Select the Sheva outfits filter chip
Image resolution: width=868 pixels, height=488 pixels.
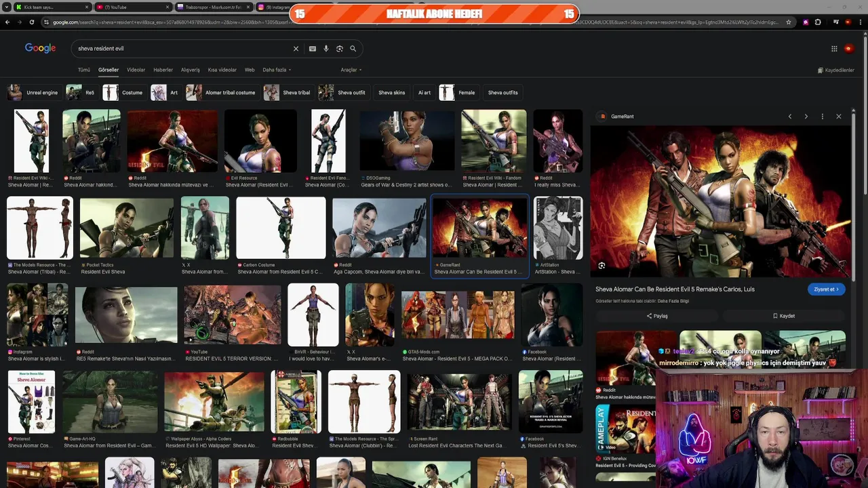click(502, 93)
